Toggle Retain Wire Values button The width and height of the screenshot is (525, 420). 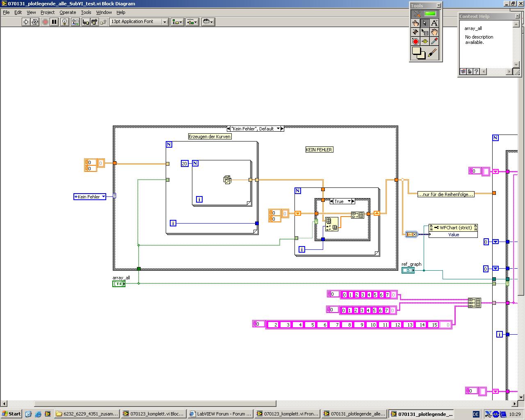pyautogui.click(x=75, y=22)
